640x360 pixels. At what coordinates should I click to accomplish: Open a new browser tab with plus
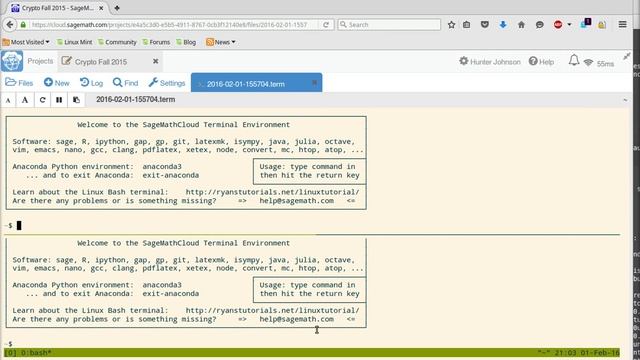(x=117, y=8)
